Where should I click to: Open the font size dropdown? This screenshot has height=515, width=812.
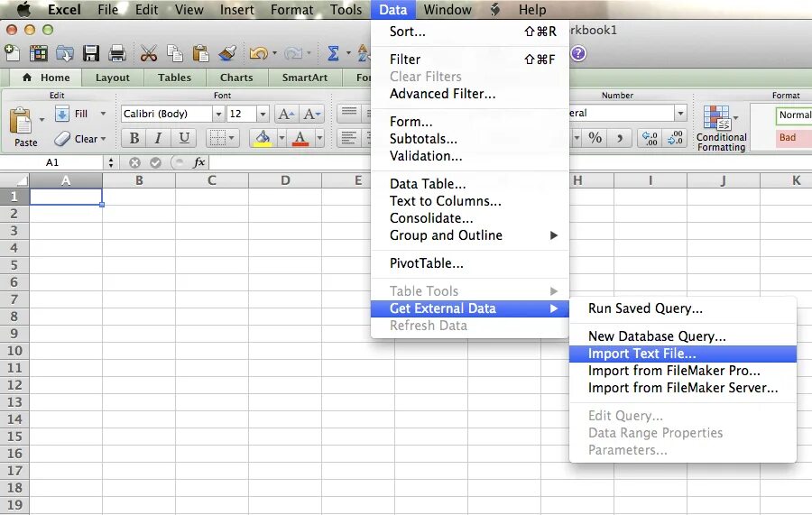[263, 114]
